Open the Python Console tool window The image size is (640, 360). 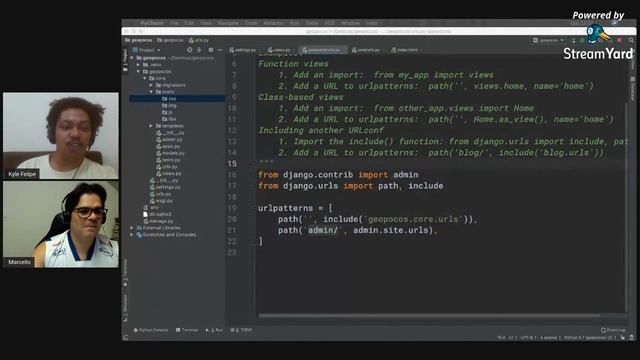[x=150, y=330]
